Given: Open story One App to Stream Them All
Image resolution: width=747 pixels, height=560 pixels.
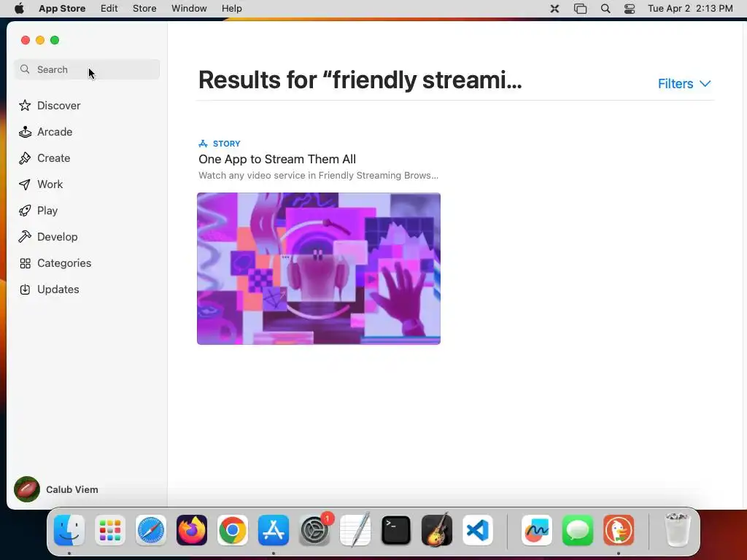Looking at the screenshot, I should [277, 159].
